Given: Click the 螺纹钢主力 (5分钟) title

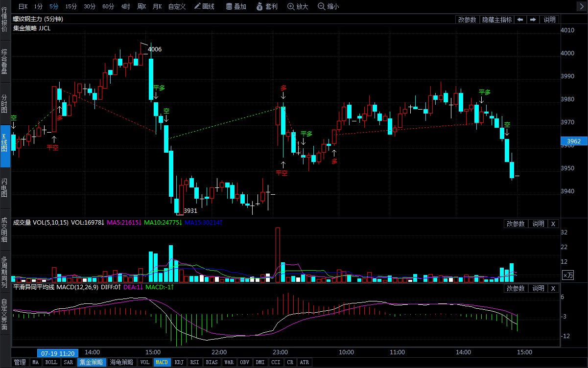Looking at the screenshot, I should click(38, 19).
